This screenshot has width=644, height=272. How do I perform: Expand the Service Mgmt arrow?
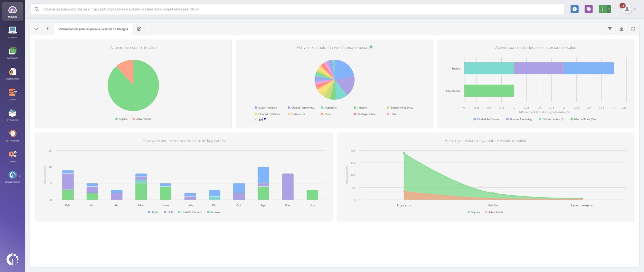(20, 176)
